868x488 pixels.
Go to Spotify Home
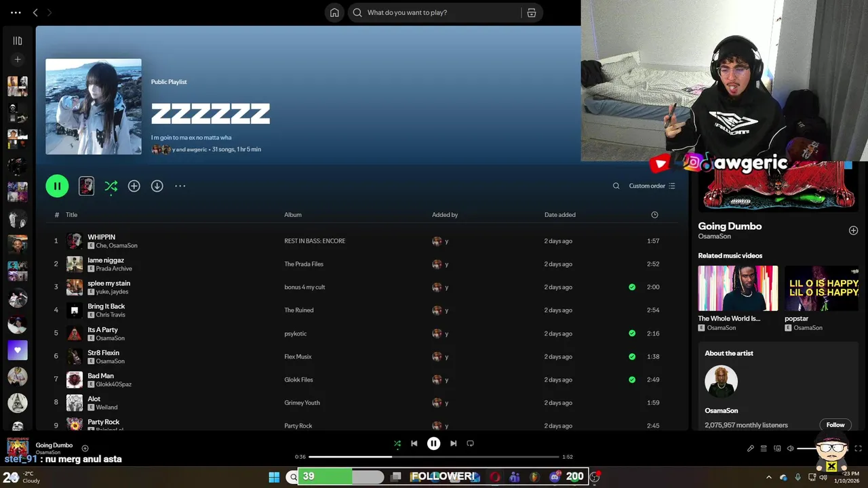334,12
